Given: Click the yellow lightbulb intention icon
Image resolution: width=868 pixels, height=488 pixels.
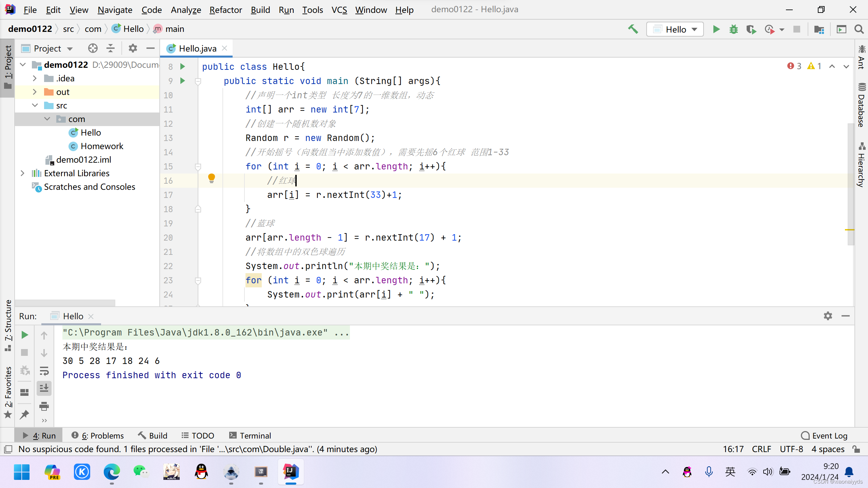Looking at the screenshot, I should 211,178.
